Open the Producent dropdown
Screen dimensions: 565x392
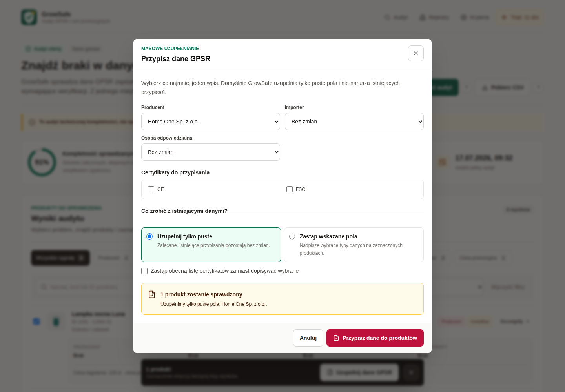(211, 122)
